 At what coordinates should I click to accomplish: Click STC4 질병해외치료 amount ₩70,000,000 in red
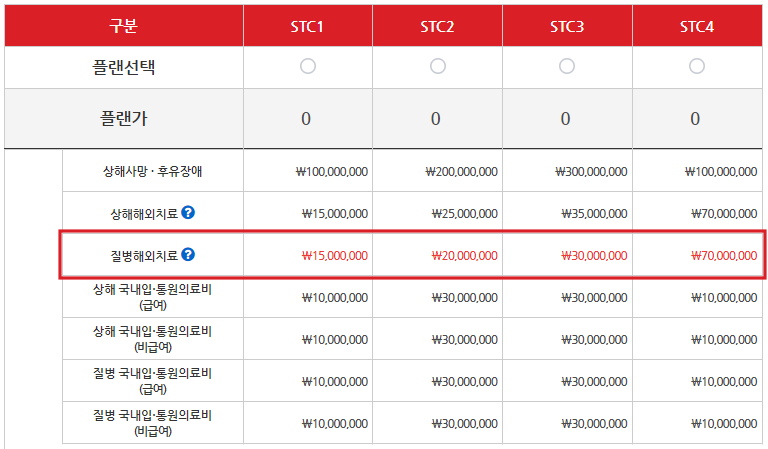pyautogui.click(x=724, y=256)
